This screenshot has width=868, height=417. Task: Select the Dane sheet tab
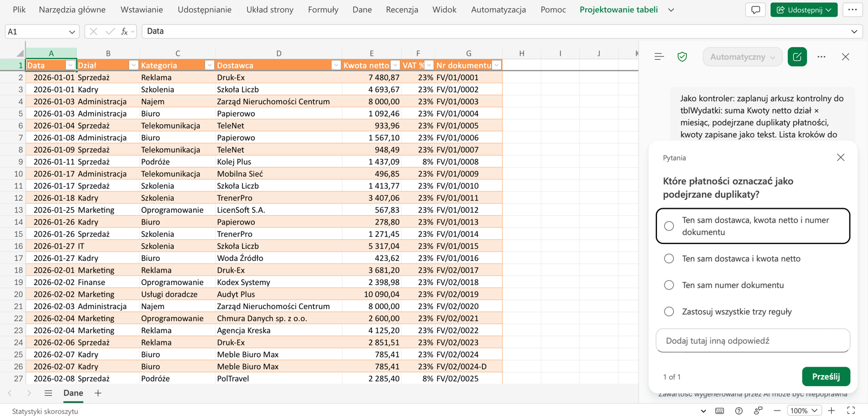[x=73, y=393]
